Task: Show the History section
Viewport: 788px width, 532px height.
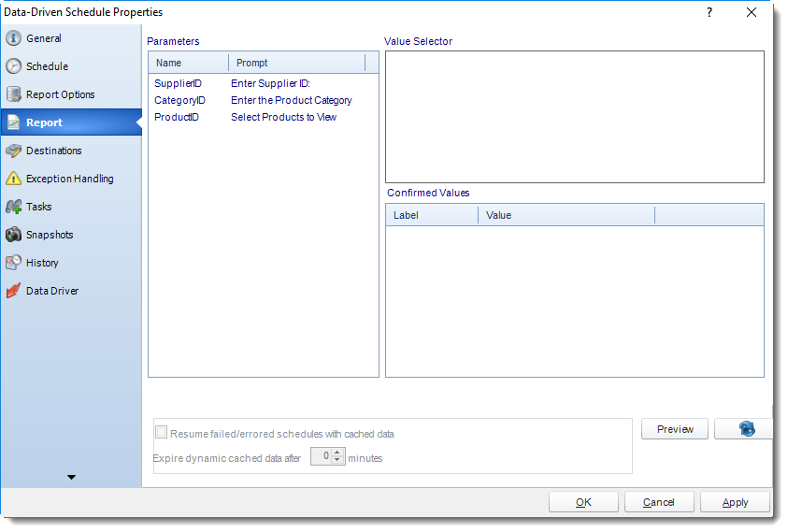Action: 71,263
